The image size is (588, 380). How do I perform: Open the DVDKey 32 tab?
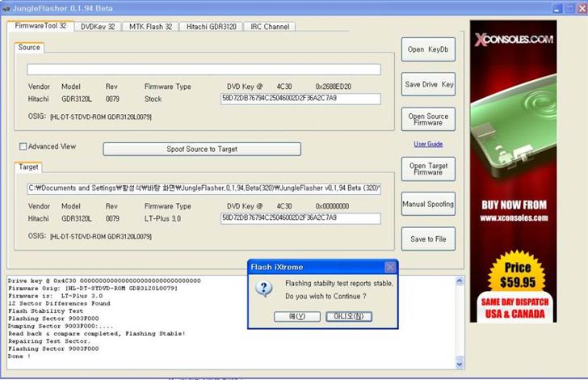98,27
